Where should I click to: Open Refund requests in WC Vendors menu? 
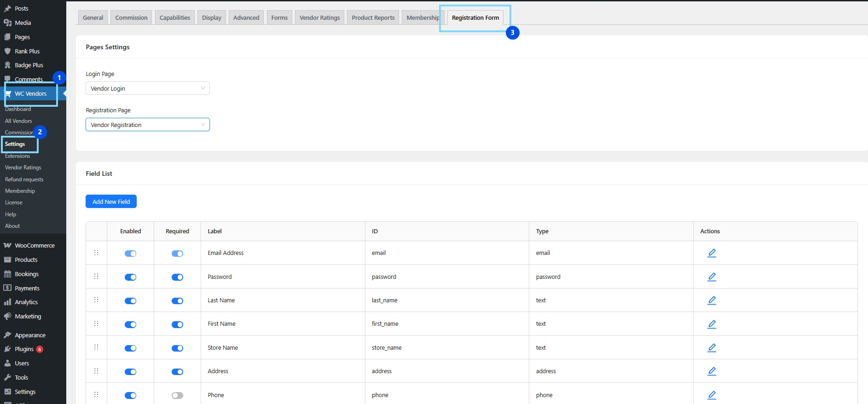24,179
